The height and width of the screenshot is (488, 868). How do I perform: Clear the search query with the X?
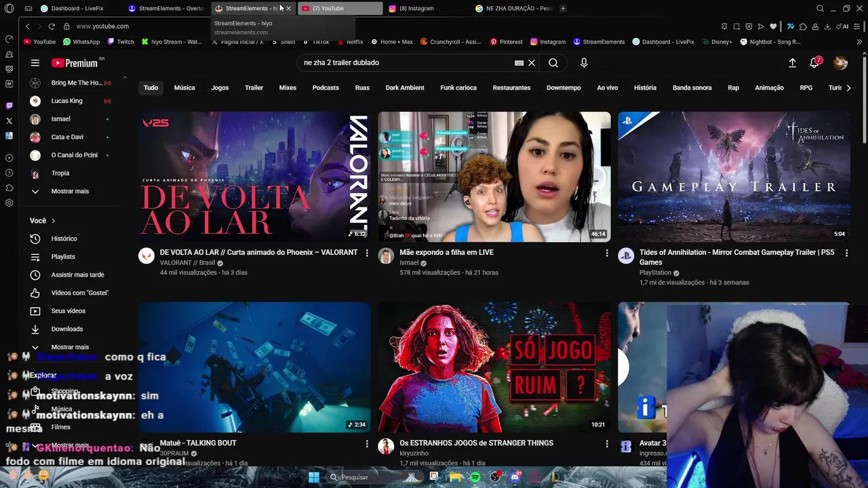click(532, 63)
